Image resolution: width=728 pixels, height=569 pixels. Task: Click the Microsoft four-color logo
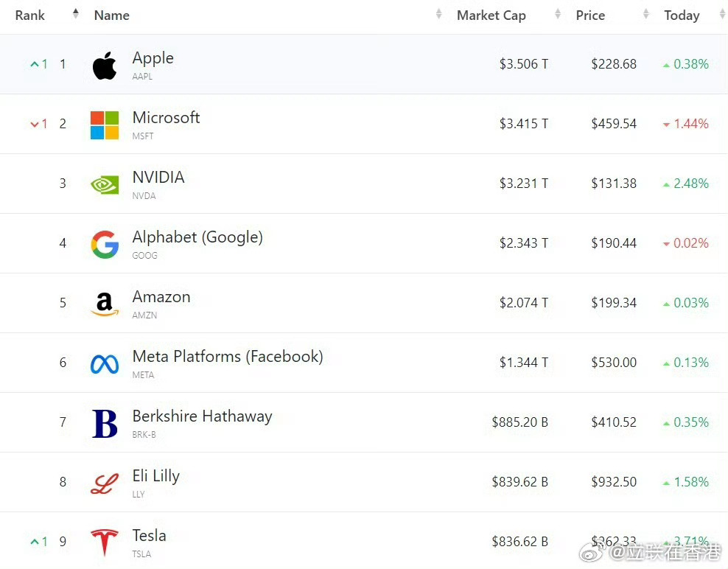click(x=105, y=125)
